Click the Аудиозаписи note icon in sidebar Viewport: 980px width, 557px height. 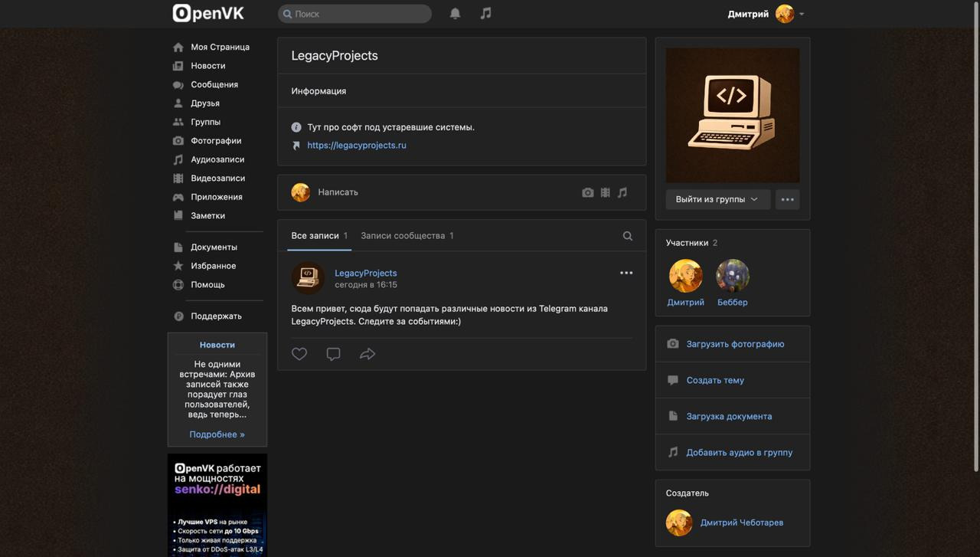click(178, 160)
